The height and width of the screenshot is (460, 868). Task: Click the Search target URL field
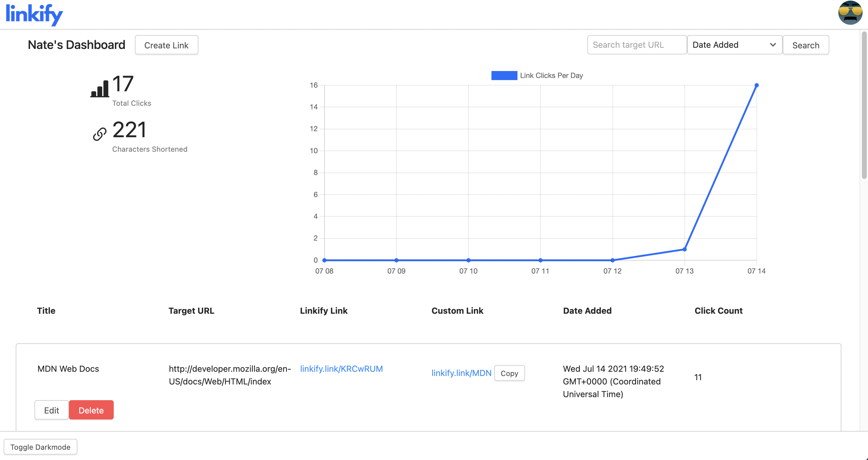[x=637, y=45]
